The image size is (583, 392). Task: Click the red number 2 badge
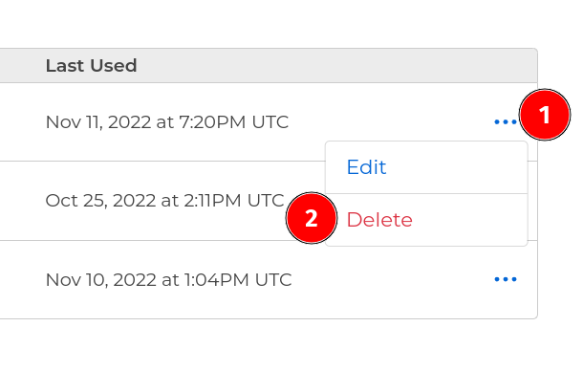[x=312, y=219]
